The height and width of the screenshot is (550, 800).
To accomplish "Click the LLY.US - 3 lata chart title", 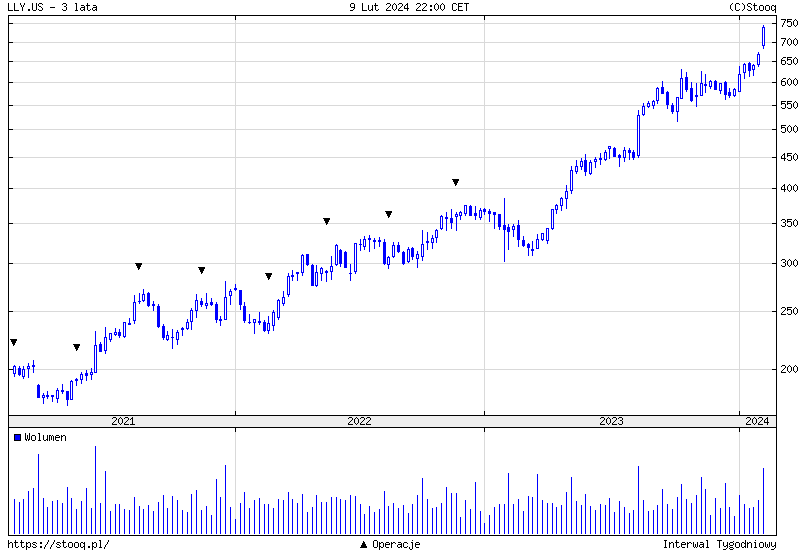I will pos(53,7).
